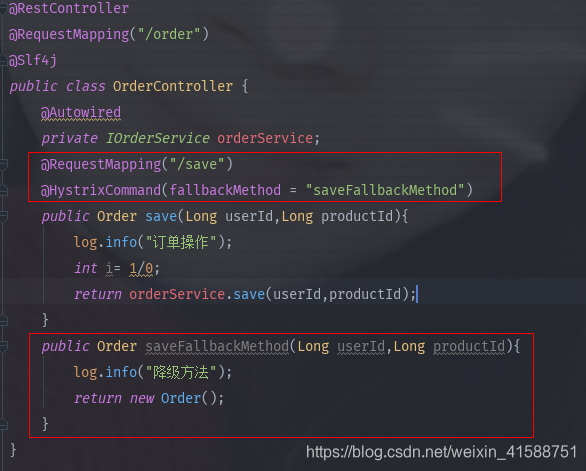Click the Order return type of save method
This screenshot has width=586, height=471.
pos(117,216)
